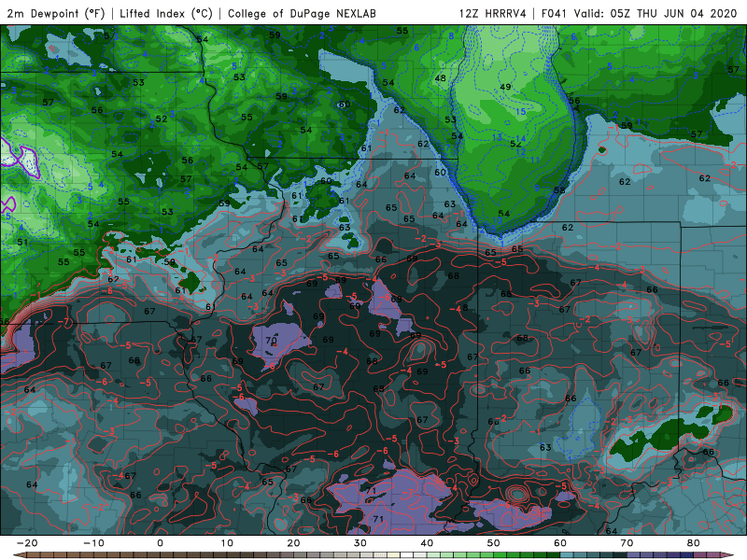Click the 40 tick label on the color scale

tap(427, 543)
